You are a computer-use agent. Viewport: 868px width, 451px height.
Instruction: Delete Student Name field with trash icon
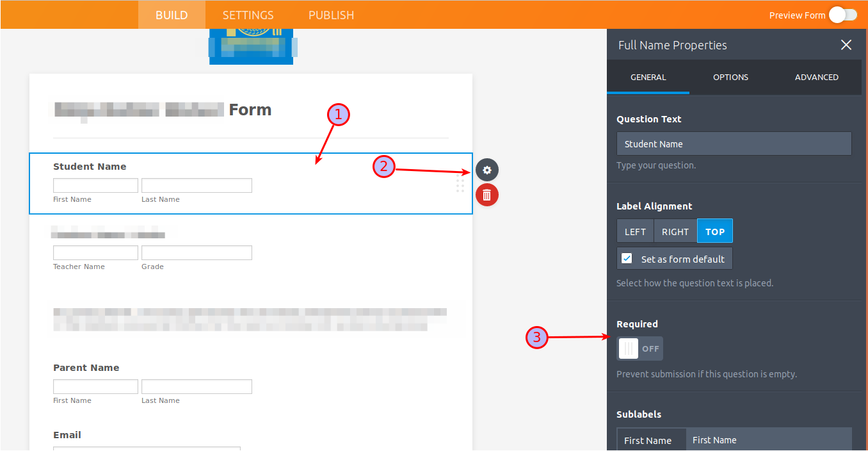pos(487,195)
